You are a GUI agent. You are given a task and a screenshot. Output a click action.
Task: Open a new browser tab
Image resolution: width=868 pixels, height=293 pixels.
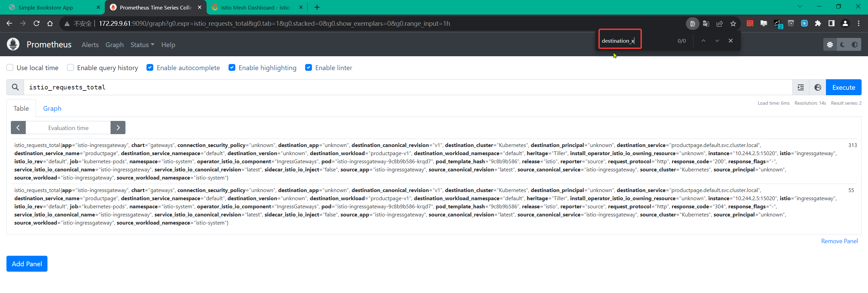click(317, 7)
